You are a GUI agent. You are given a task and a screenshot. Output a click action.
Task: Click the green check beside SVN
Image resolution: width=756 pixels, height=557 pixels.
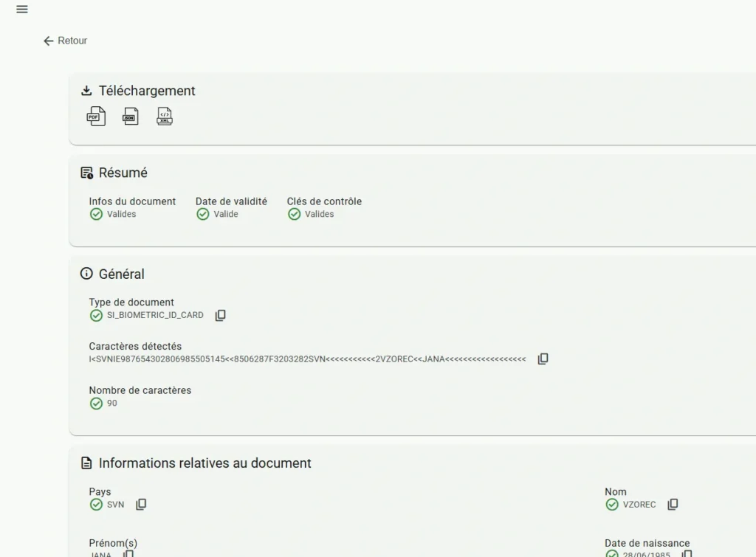coord(96,505)
